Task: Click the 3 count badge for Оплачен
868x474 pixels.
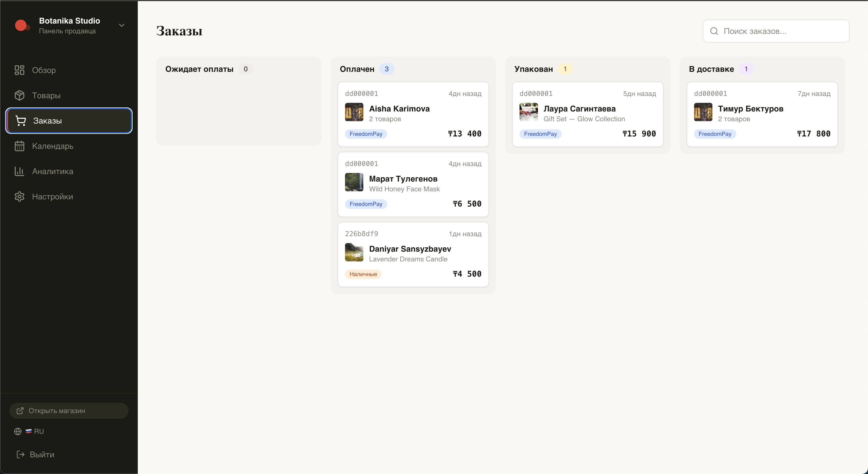Action: click(x=386, y=69)
